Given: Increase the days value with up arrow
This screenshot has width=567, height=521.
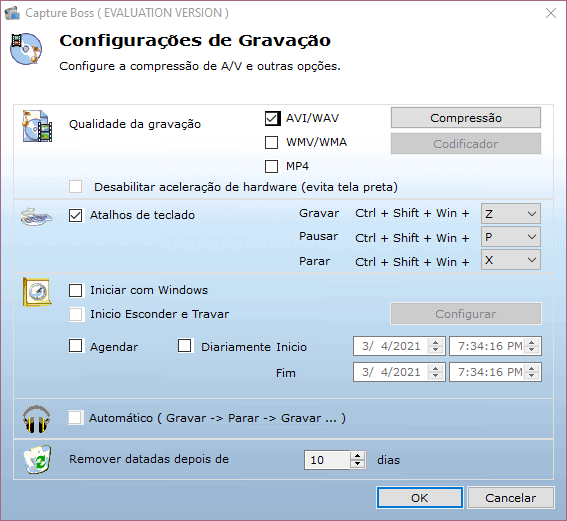Looking at the screenshot, I should [x=358, y=456].
